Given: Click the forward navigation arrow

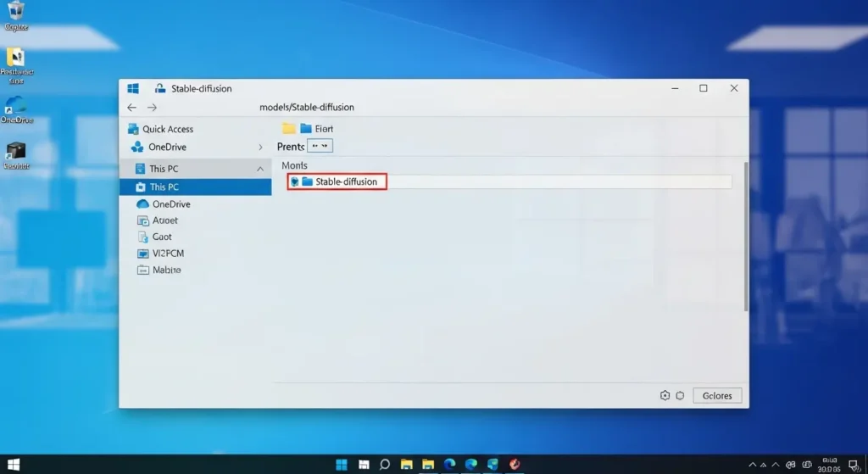Looking at the screenshot, I should pos(152,108).
